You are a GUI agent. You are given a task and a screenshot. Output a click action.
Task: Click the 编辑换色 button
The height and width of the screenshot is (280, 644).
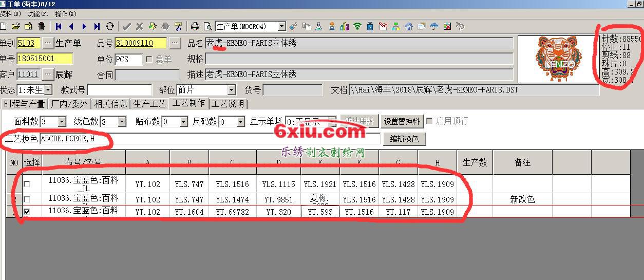(x=404, y=139)
